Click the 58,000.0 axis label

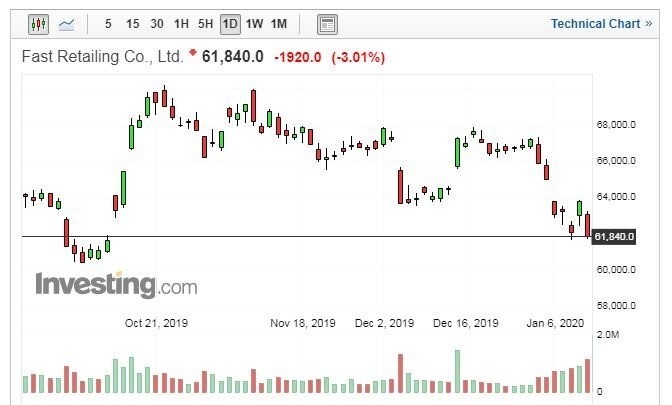pos(616,306)
